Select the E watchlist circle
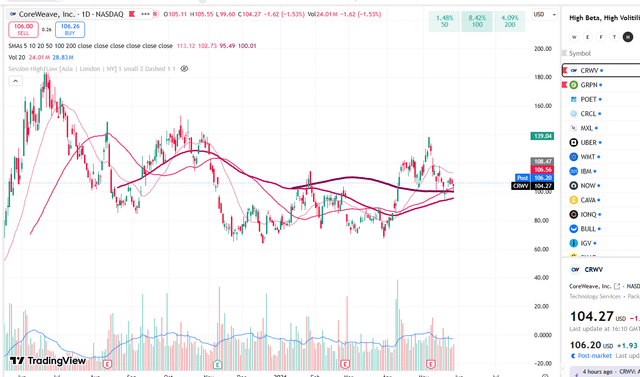640x377 pixels. 587,37
